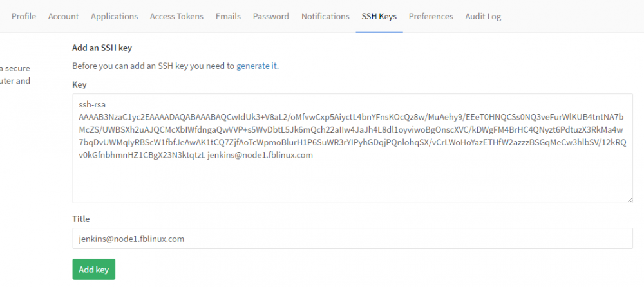This screenshot has height=287, width=644.
Task: Open the Access Tokens tab
Action: pyautogui.click(x=176, y=16)
